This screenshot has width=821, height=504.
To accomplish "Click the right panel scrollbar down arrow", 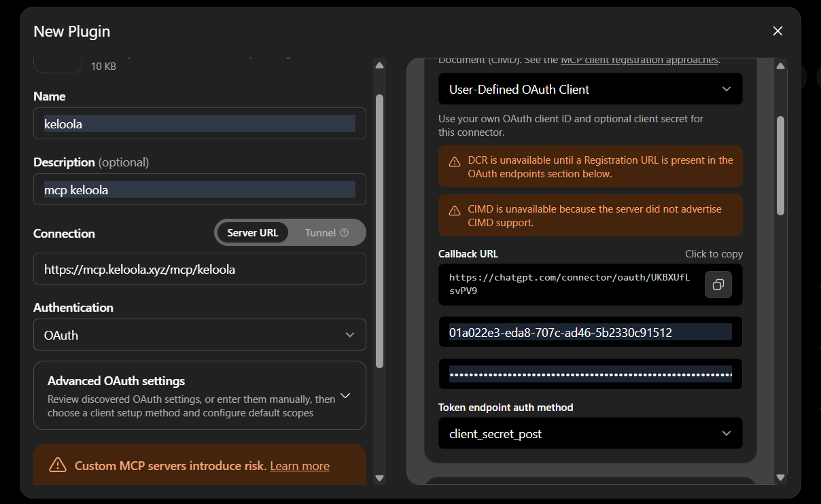I will click(x=780, y=478).
